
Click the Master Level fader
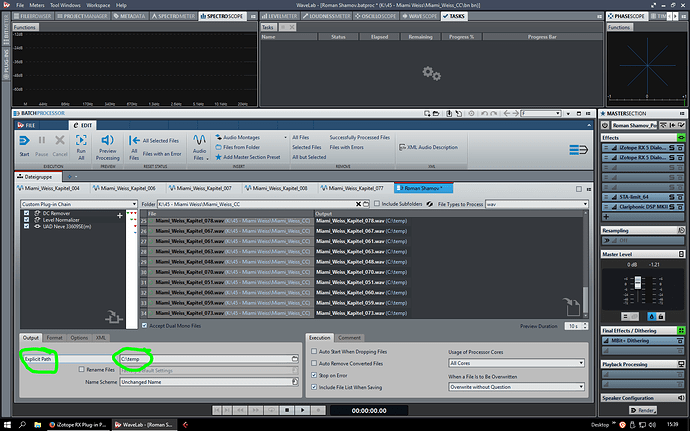click(638, 282)
